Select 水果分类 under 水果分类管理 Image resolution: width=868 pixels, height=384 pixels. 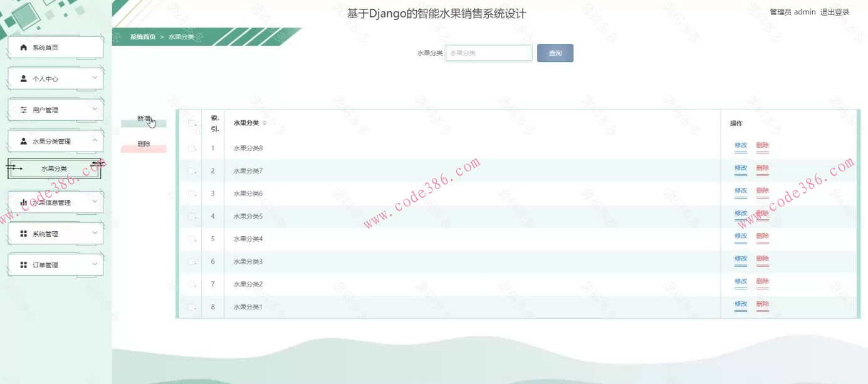pos(54,169)
